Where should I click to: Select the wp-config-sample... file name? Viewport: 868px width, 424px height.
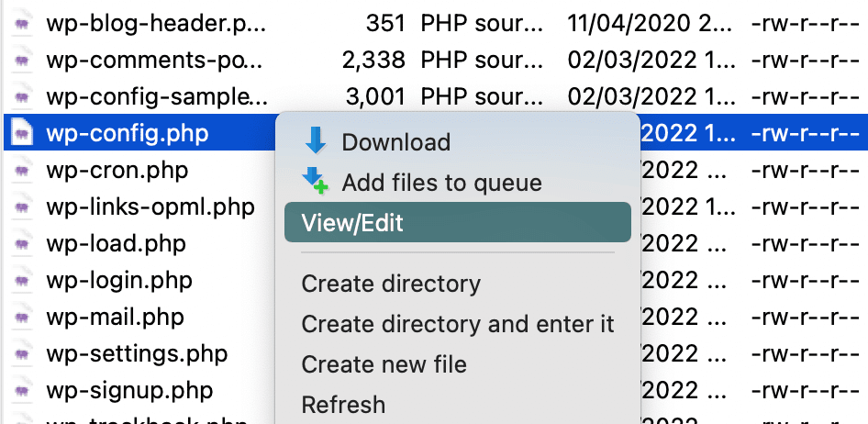[157, 97]
